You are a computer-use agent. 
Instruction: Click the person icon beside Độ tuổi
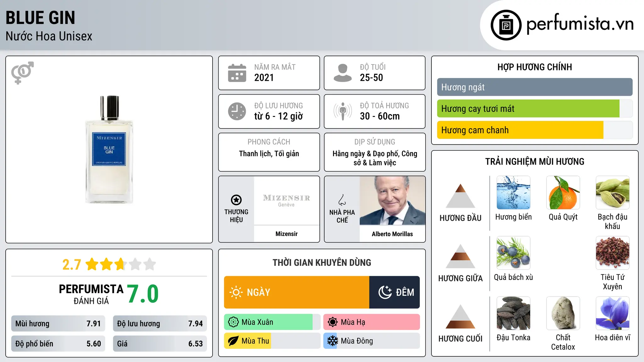point(343,73)
